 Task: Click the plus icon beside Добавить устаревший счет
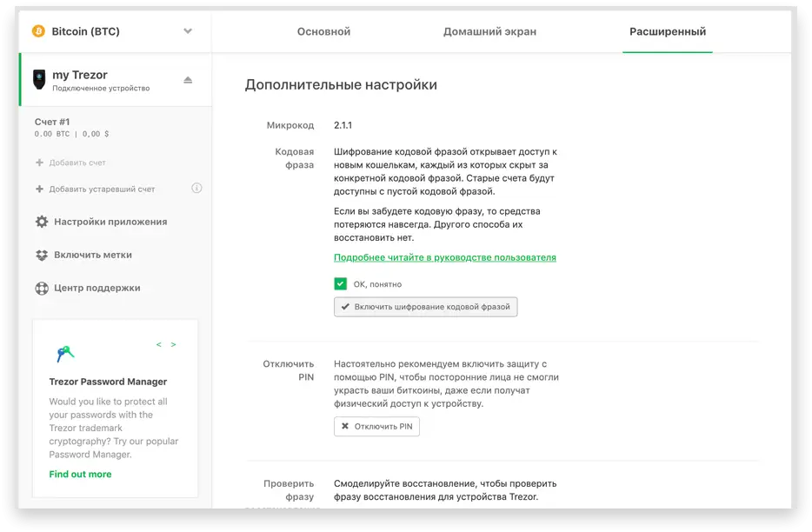[39, 190]
